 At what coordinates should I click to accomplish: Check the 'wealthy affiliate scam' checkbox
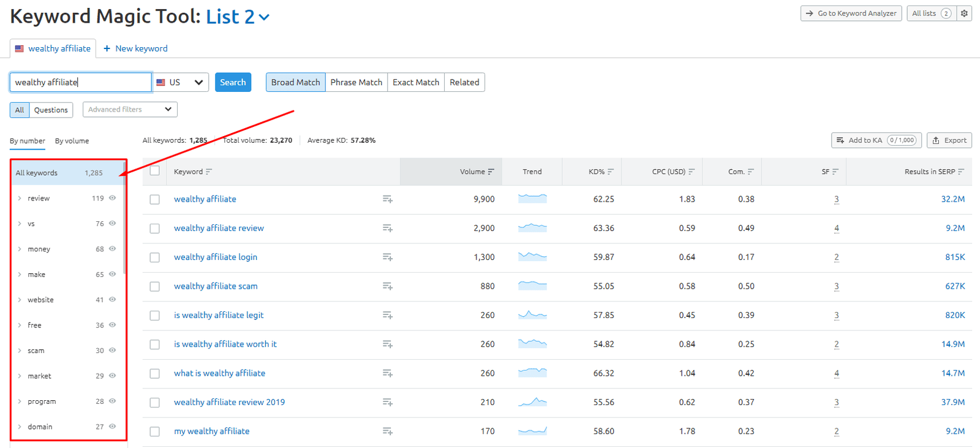click(154, 286)
